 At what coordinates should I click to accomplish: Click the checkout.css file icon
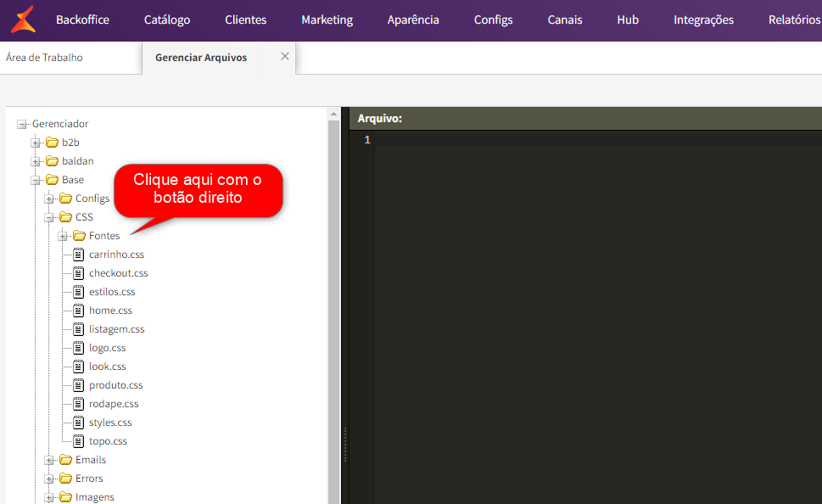[79, 273]
